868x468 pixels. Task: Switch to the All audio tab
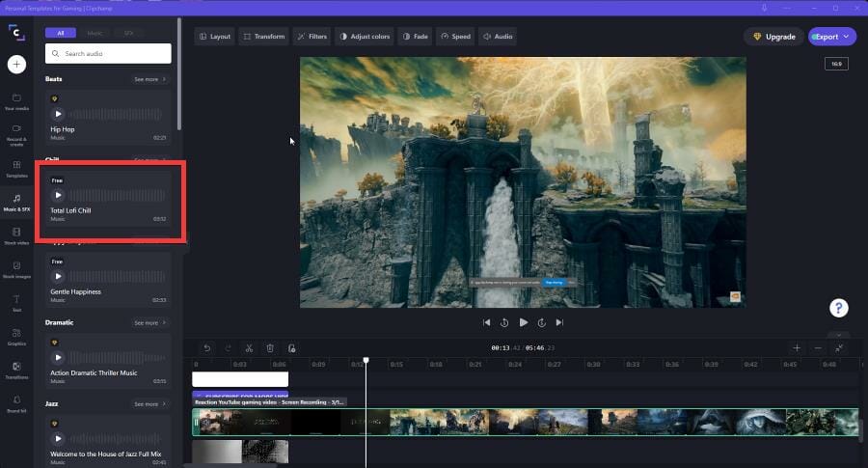(x=61, y=33)
